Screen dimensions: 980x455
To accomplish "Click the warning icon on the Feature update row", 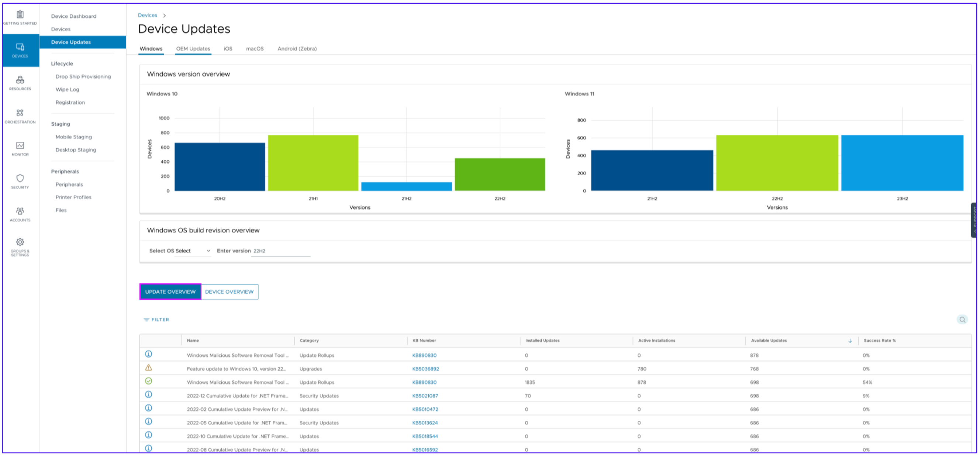I will point(149,368).
